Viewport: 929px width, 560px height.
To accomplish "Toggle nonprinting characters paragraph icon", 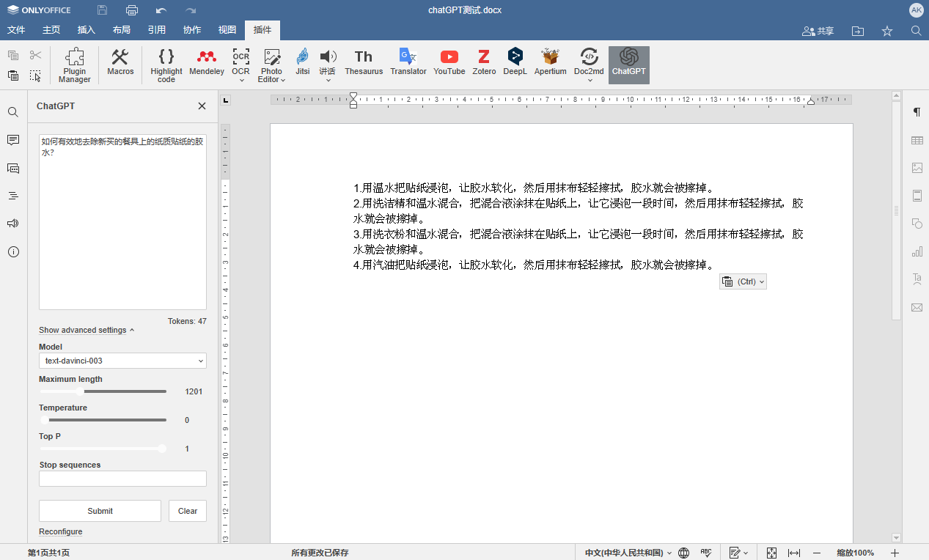I will point(917,112).
